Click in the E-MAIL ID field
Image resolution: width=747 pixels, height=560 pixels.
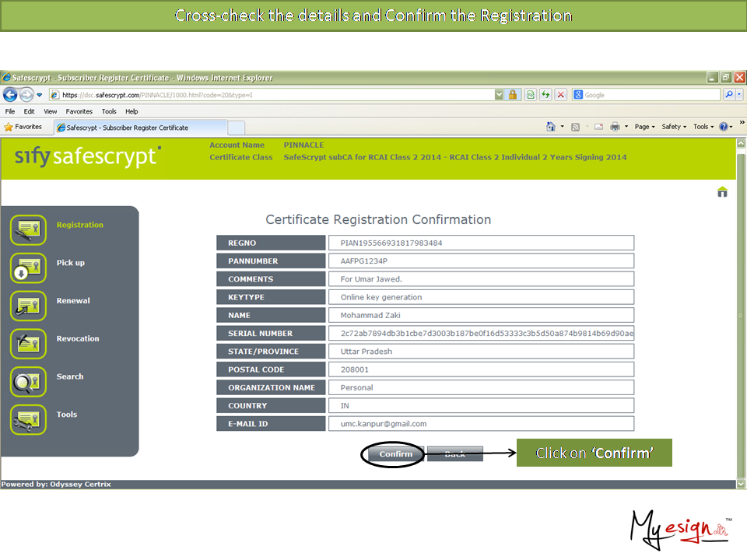coord(481,424)
